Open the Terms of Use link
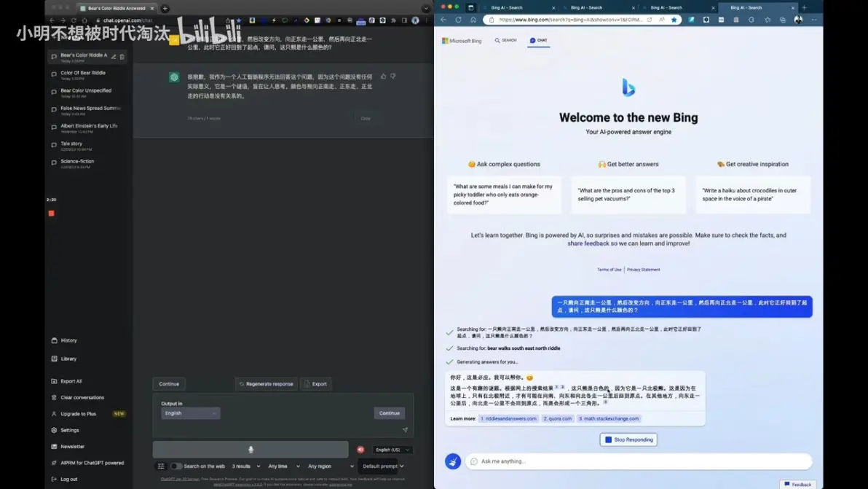The height and width of the screenshot is (489, 868). (x=609, y=270)
